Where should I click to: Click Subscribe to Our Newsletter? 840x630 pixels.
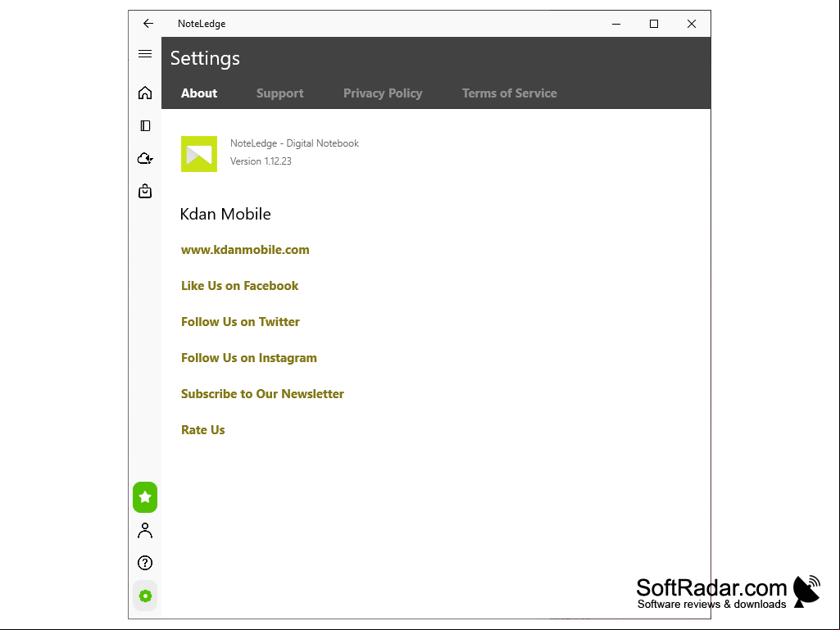(x=262, y=394)
